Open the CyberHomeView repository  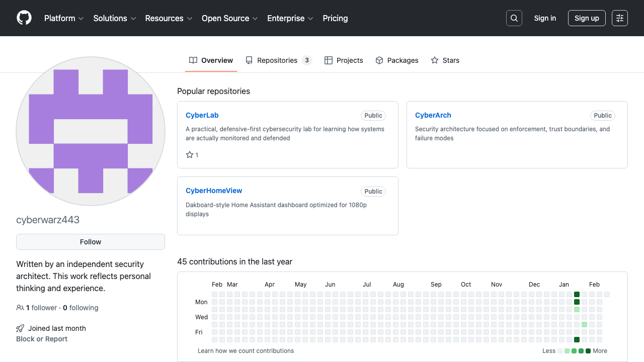[214, 191]
